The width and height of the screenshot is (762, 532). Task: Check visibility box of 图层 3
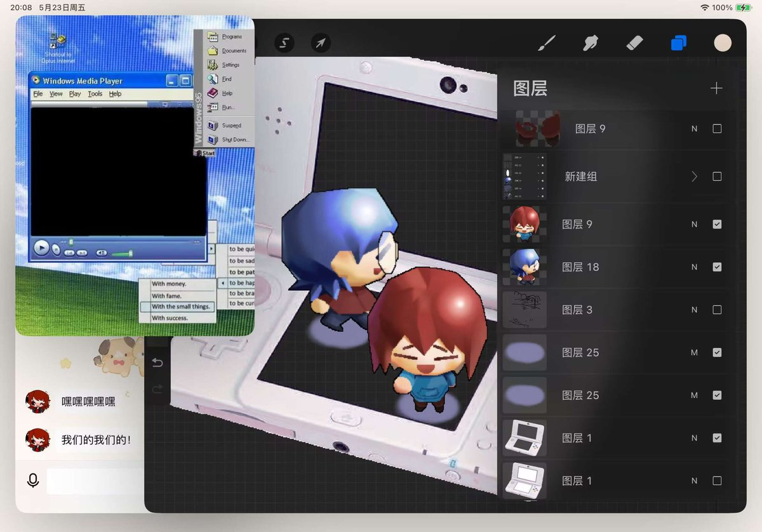(x=717, y=310)
